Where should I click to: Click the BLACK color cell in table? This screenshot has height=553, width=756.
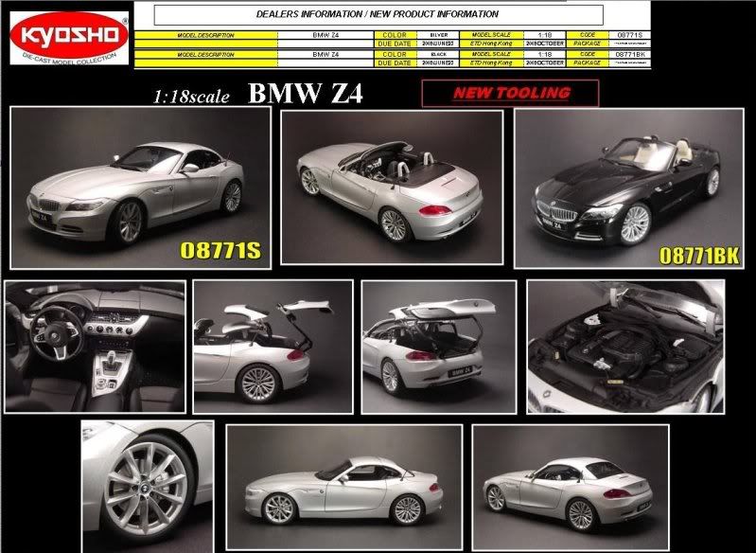click(438, 55)
